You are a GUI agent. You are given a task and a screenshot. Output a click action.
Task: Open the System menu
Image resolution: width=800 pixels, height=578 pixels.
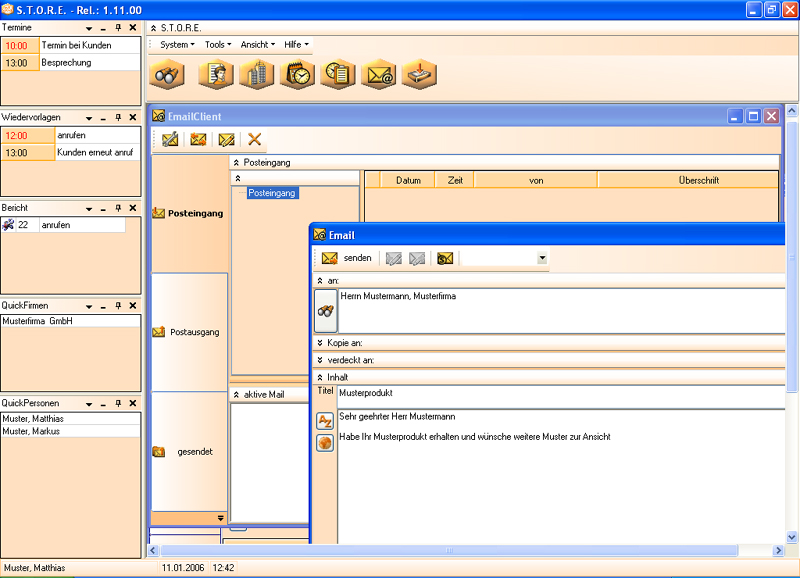coord(177,44)
